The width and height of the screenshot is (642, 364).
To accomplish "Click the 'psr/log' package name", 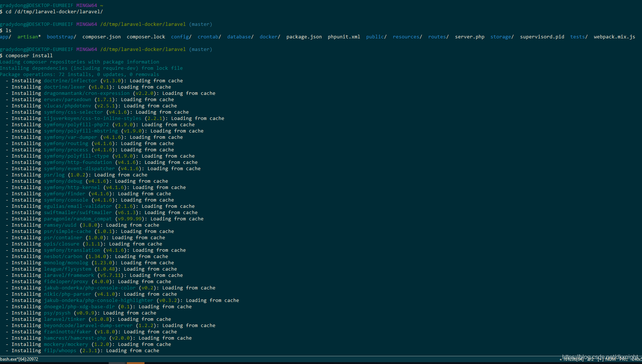I will click(x=54, y=175).
